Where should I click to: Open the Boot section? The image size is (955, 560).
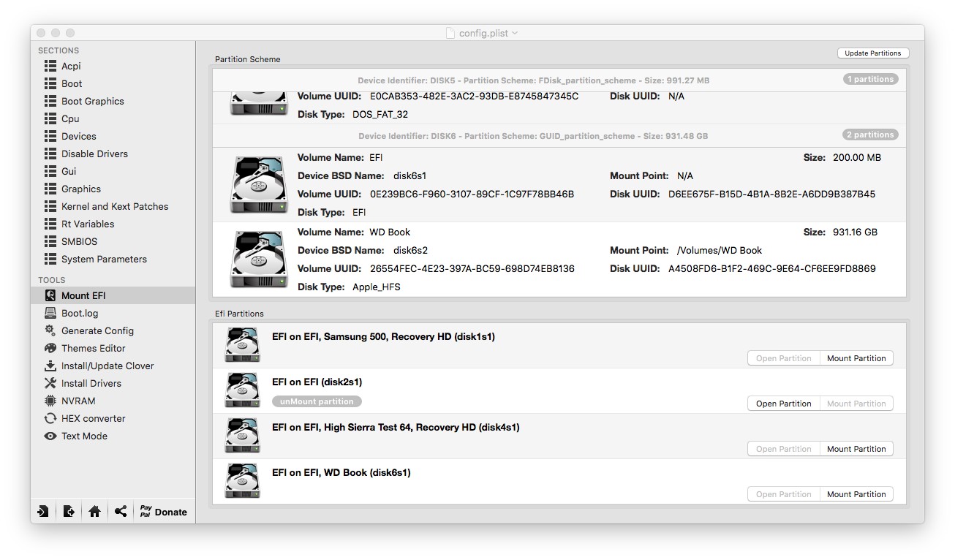(72, 83)
